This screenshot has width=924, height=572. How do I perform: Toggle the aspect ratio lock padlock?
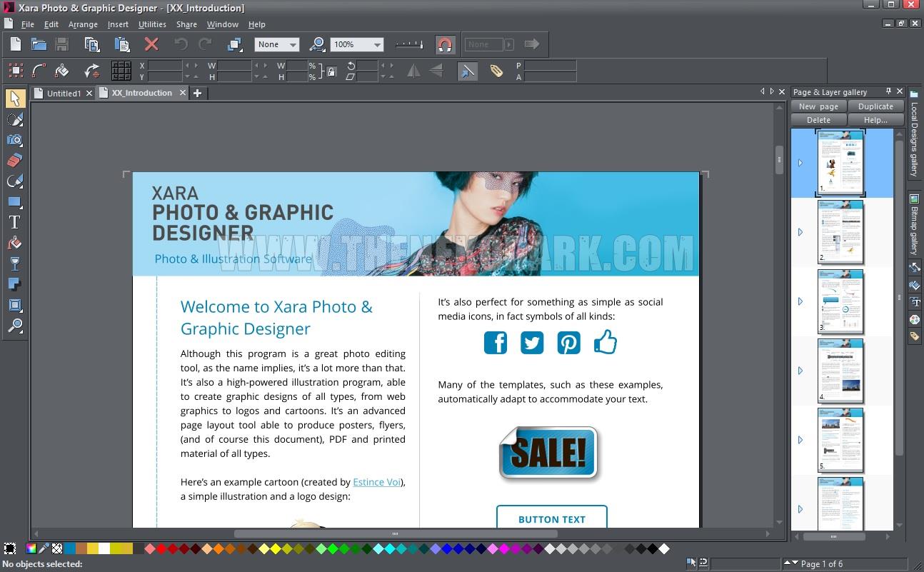tap(331, 71)
